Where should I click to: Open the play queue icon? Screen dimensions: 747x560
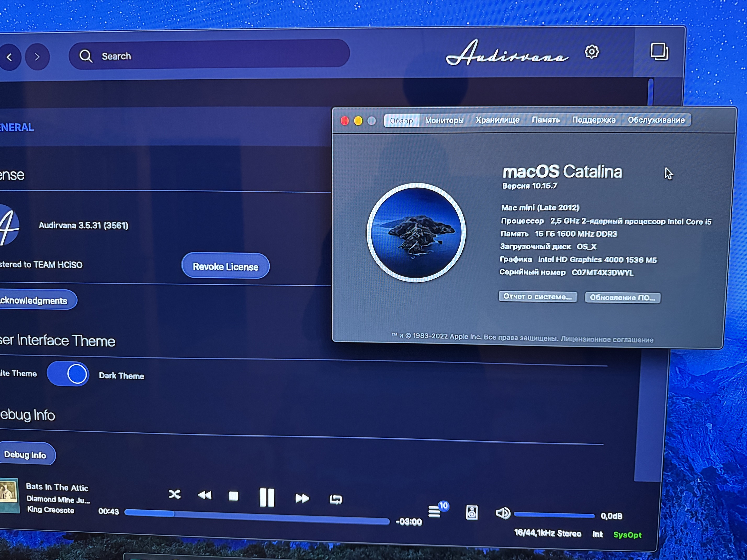[x=435, y=511]
